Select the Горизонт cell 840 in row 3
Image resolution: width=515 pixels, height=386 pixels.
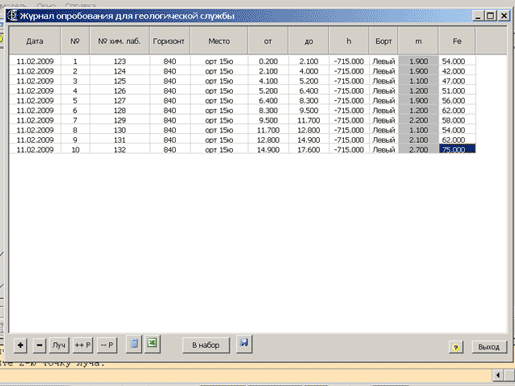(170, 81)
